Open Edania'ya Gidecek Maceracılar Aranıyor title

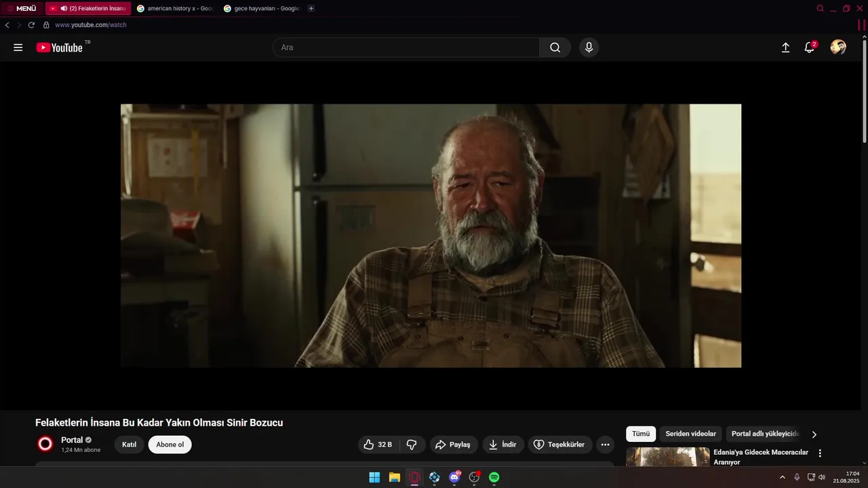point(761,457)
